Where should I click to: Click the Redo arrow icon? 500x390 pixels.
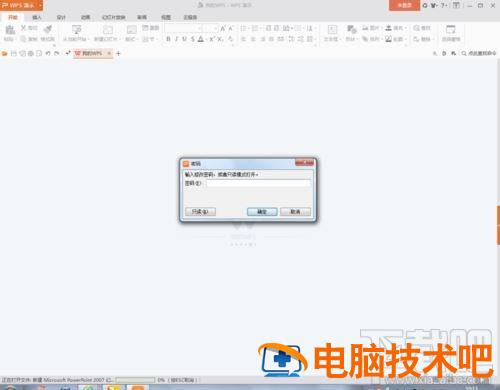click(x=57, y=53)
